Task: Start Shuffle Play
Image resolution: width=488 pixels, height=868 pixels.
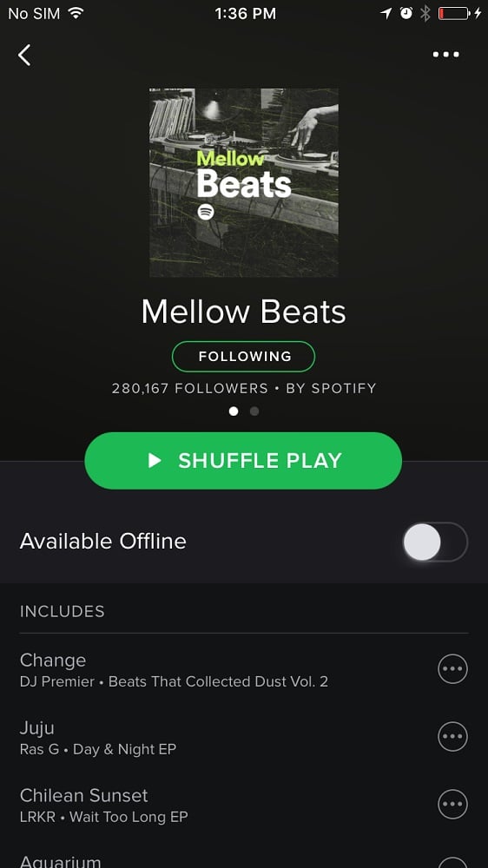Action: coord(243,461)
